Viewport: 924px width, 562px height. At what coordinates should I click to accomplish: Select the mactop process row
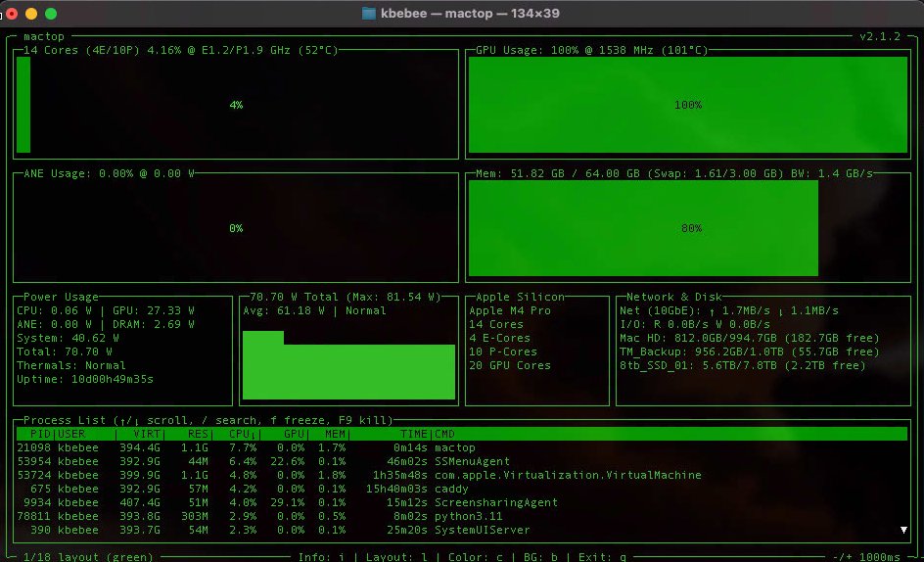pos(461,447)
